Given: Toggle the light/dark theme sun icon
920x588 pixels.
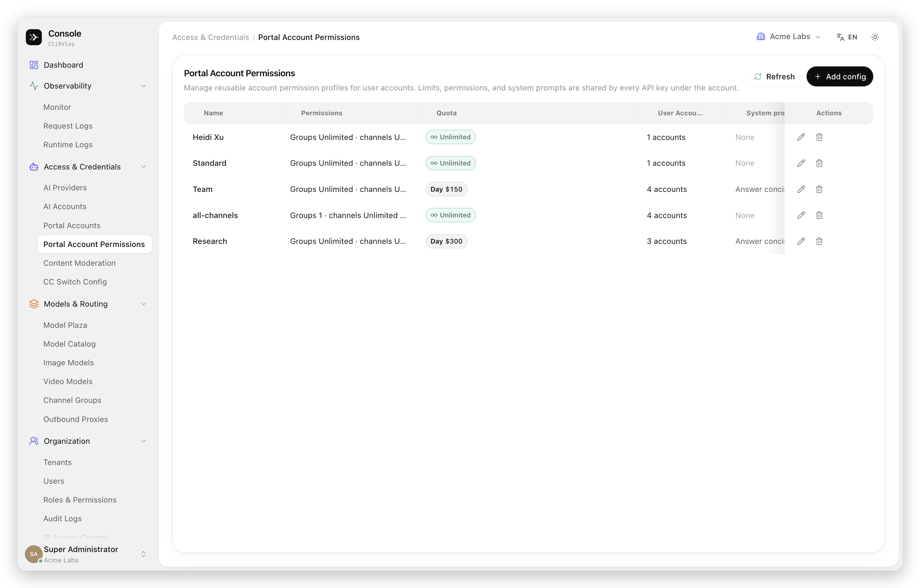Looking at the screenshot, I should 875,37.
